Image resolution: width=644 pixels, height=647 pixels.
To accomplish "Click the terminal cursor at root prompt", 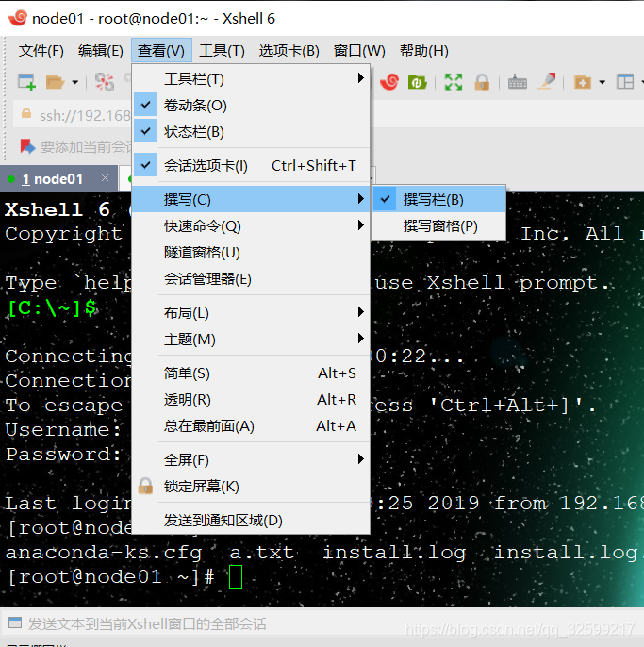I will coord(236,576).
